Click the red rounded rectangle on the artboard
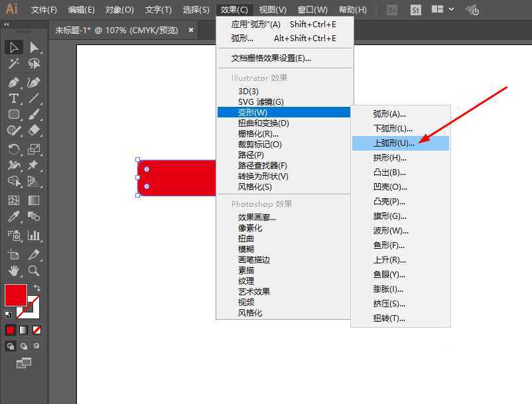Viewport: 532px width, 404px height. (x=176, y=177)
